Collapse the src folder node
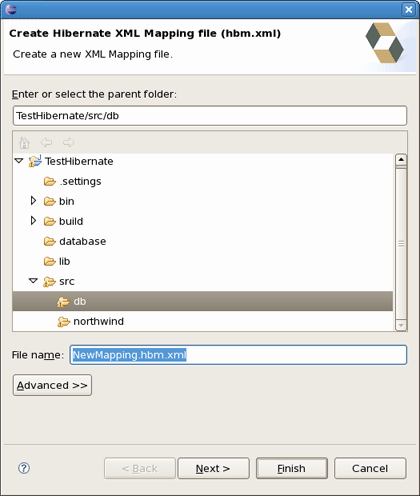This screenshot has width=420, height=496. click(33, 281)
